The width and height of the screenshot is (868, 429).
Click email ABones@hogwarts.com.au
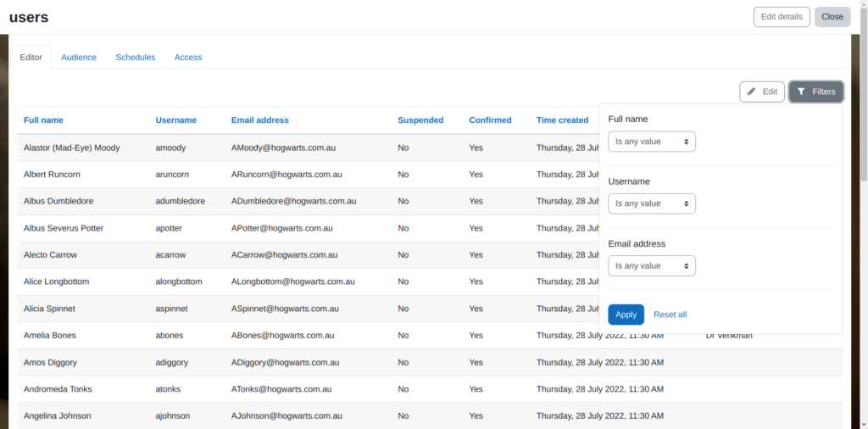coord(283,335)
